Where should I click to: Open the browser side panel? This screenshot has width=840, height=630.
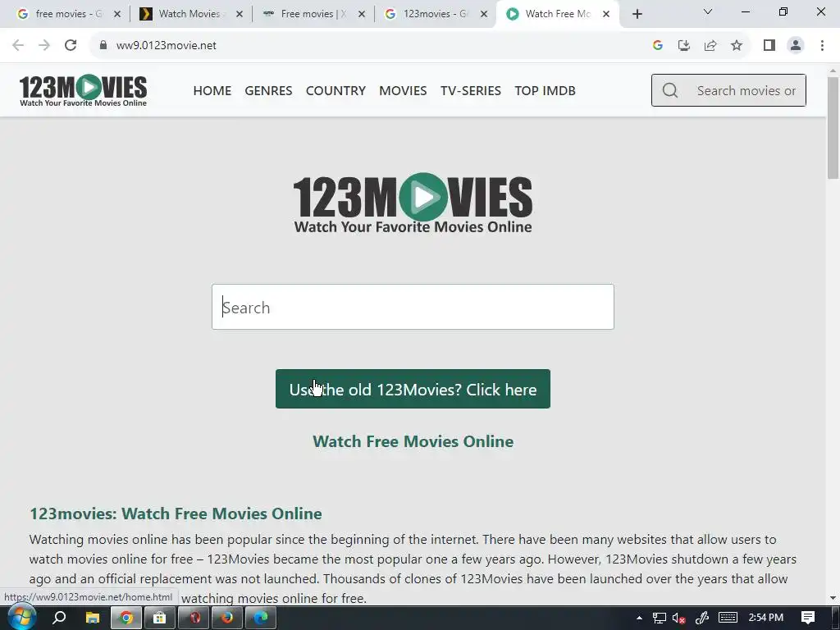(769, 46)
